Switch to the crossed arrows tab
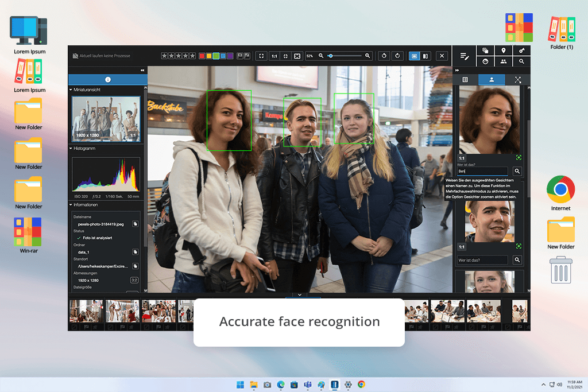Image resolution: width=588 pixels, height=392 pixels. coord(518,79)
